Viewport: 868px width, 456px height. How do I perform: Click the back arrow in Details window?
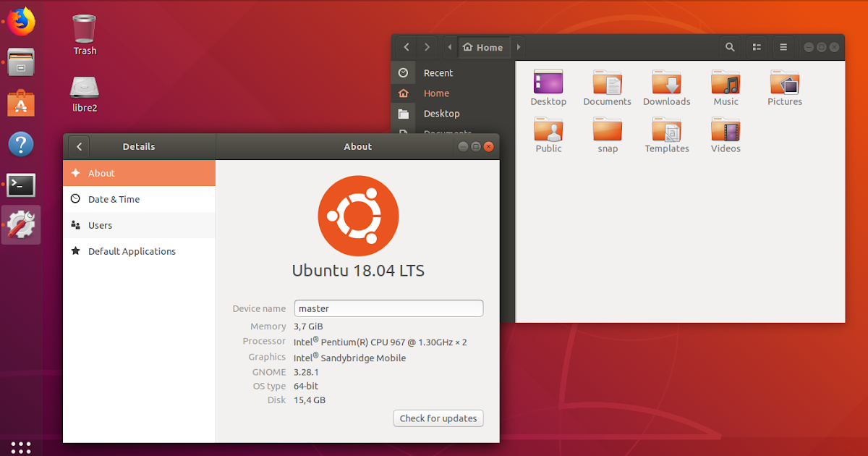click(x=79, y=146)
